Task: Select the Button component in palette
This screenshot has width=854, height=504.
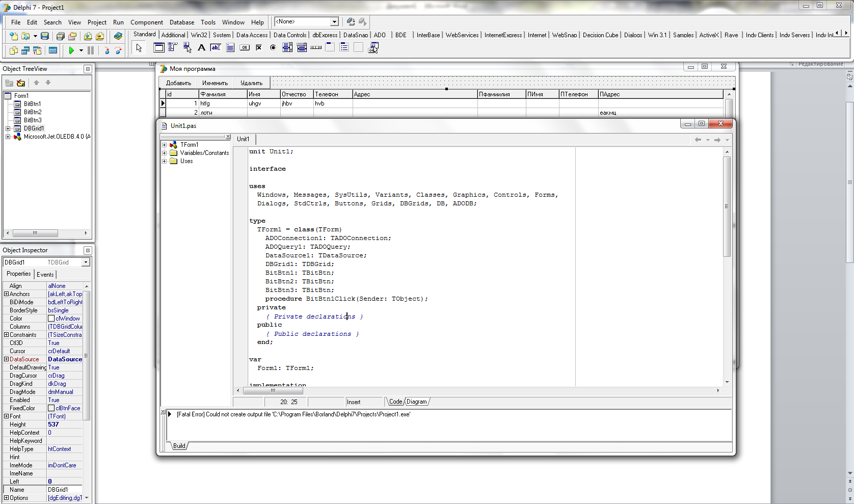Action: coord(245,47)
